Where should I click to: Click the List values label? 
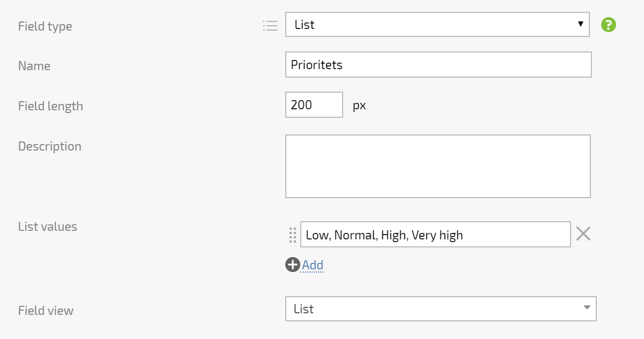[x=48, y=227]
